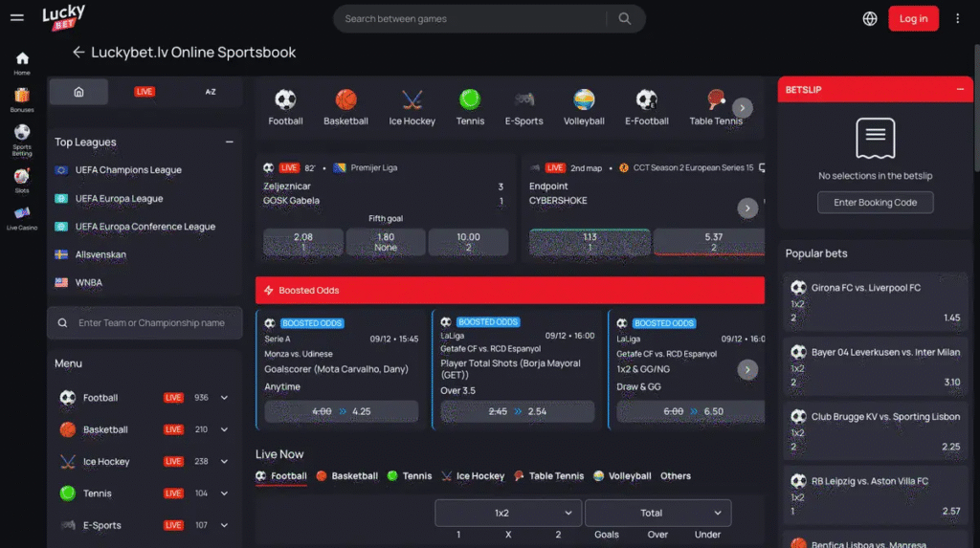Click next arrow on Boosted Odds carousel
Screen dimensions: 980x548
pos(747,370)
